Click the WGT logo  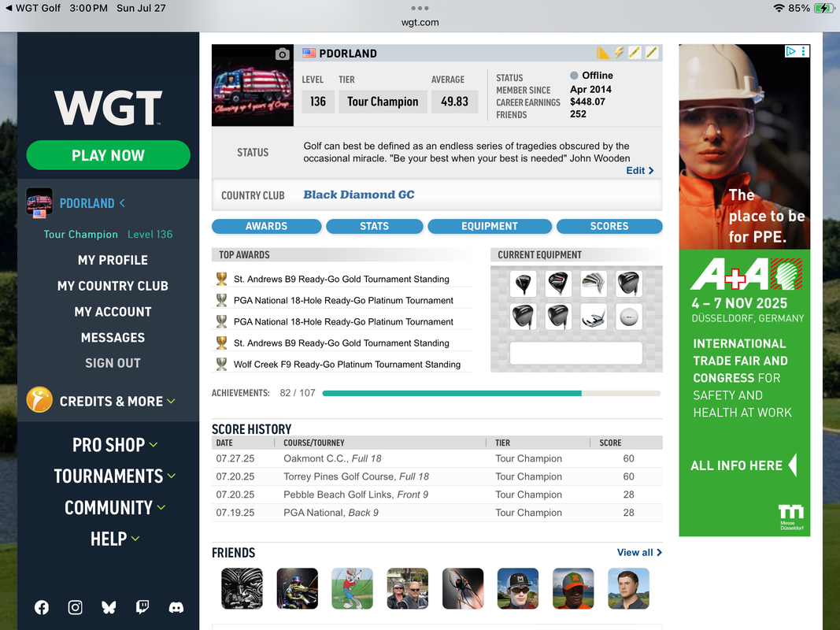tap(108, 108)
